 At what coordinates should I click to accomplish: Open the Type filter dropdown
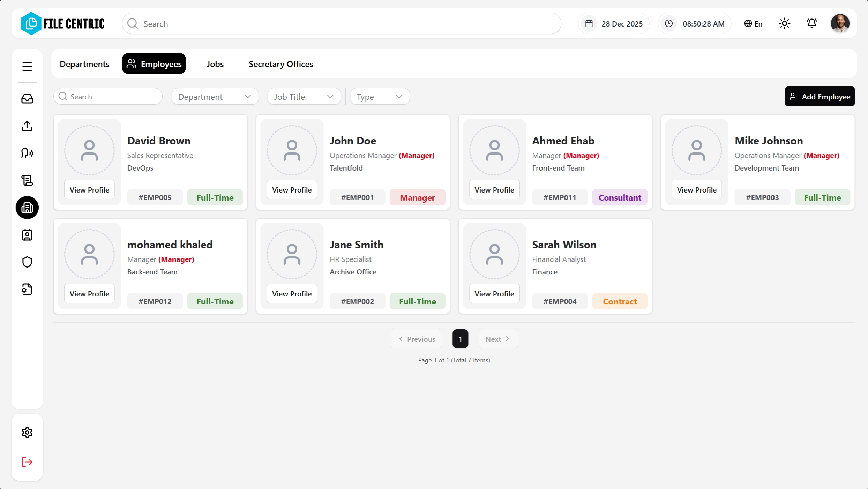(380, 96)
